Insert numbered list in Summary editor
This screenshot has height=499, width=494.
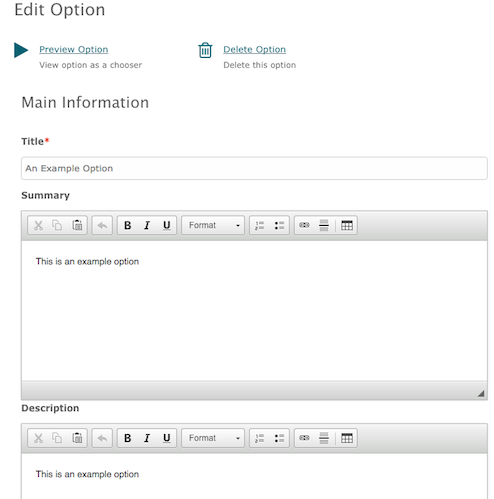[x=259, y=226]
